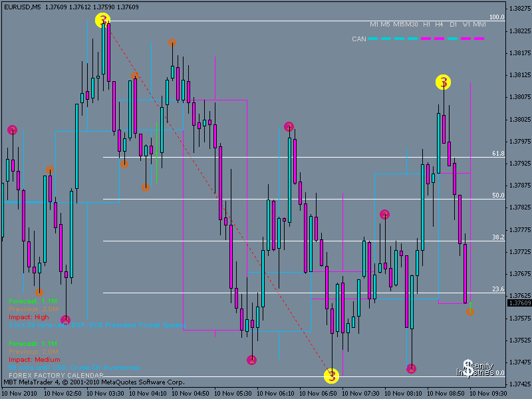Screen dimensions: 532x399
Task: Click the cyan CAN dash under M1
Action: coord(373,39)
